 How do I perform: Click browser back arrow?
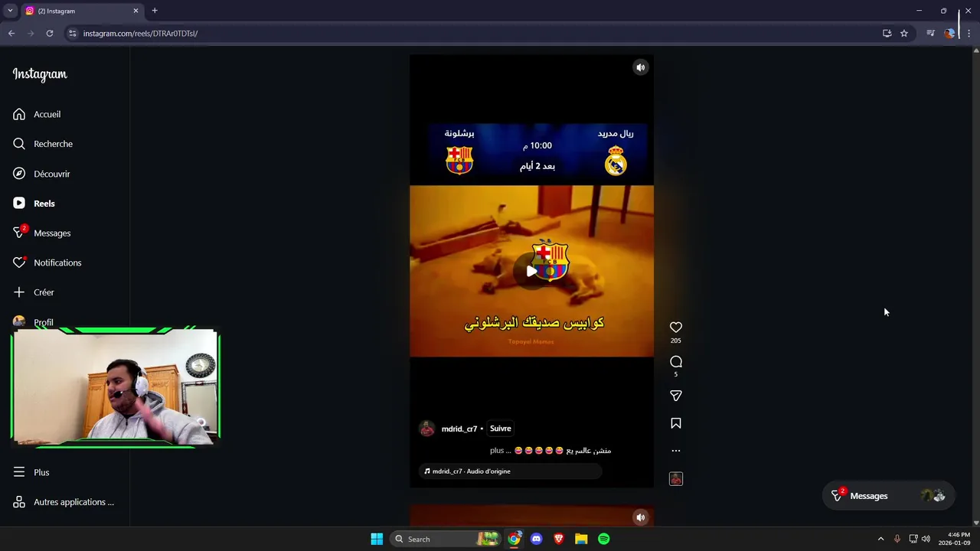click(x=11, y=33)
